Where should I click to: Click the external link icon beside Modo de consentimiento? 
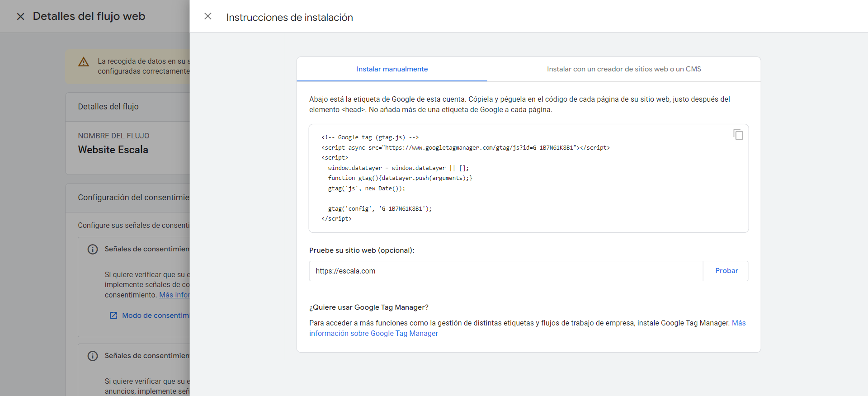coord(113,316)
